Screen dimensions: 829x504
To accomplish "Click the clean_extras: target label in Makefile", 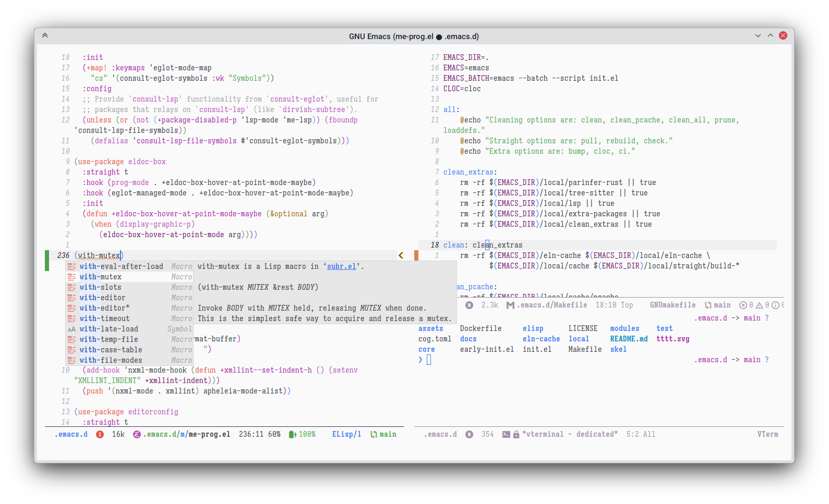I will [x=470, y=172].
